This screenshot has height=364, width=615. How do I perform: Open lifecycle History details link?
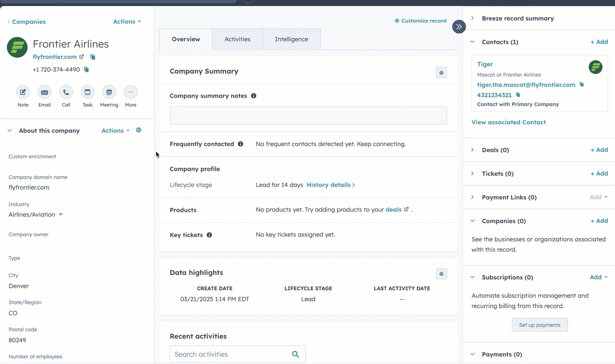pos(331,185)
